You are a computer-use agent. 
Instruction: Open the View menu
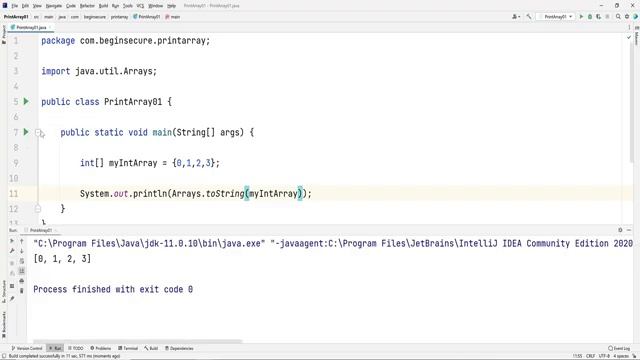37,6
